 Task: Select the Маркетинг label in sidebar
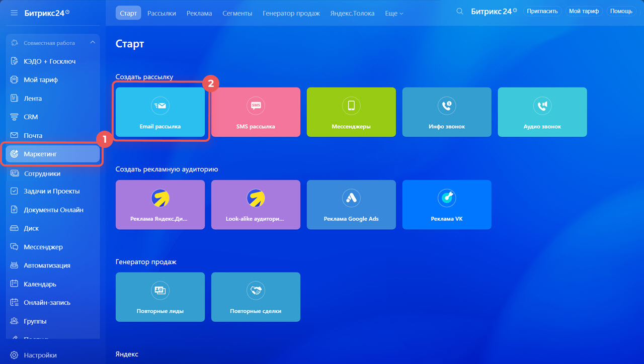[x=40, y=154]
